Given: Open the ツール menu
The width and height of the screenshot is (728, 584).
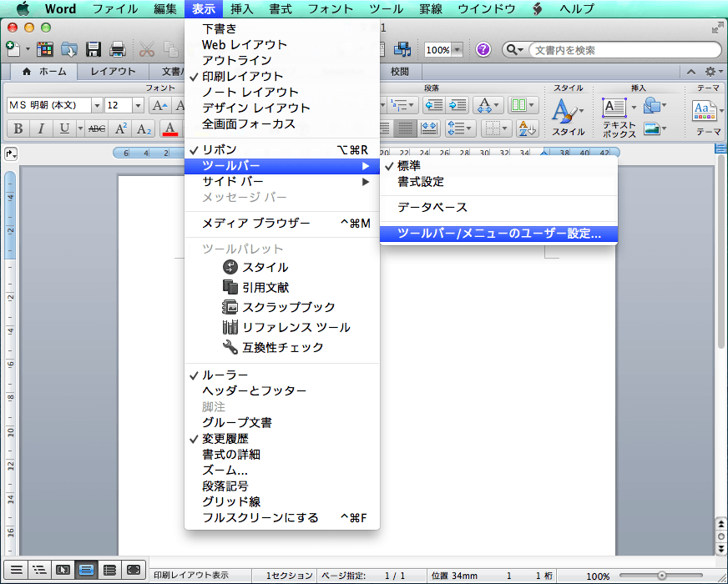Looking at the screenshot, I should (386, 9).
